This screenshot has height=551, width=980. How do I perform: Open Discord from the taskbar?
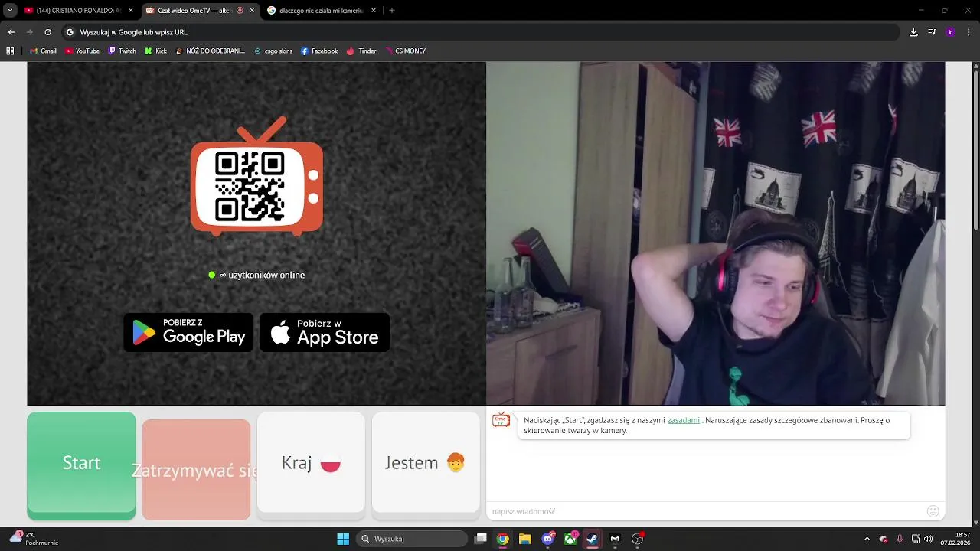coord(547,539)
